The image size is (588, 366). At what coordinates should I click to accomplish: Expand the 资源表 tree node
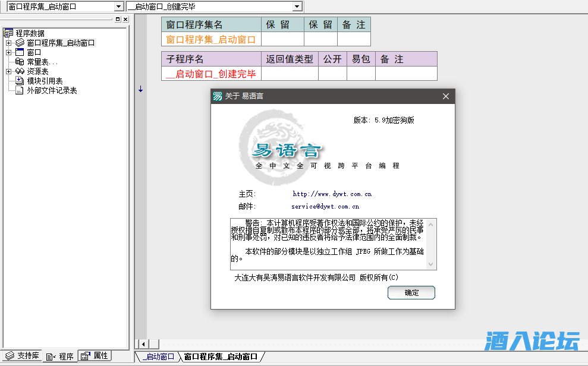click(x=8, y=71)
